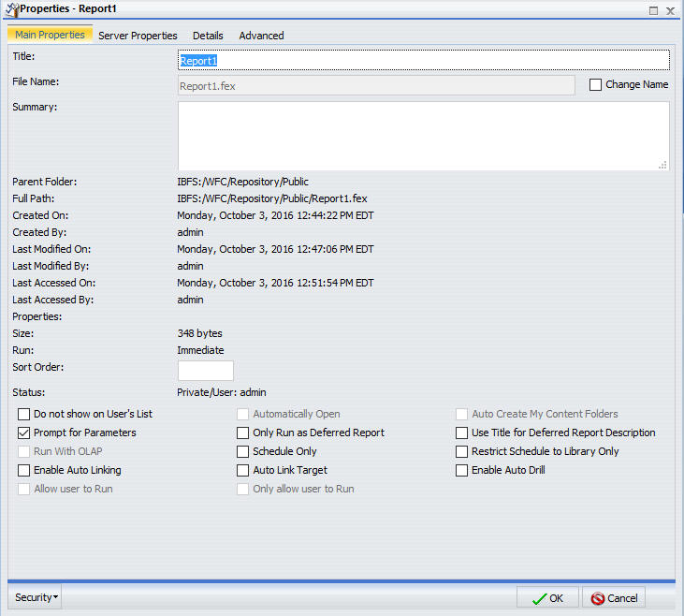Click the Created By value admin
This screenshot has height=616, width=684.
click(190, 232)
